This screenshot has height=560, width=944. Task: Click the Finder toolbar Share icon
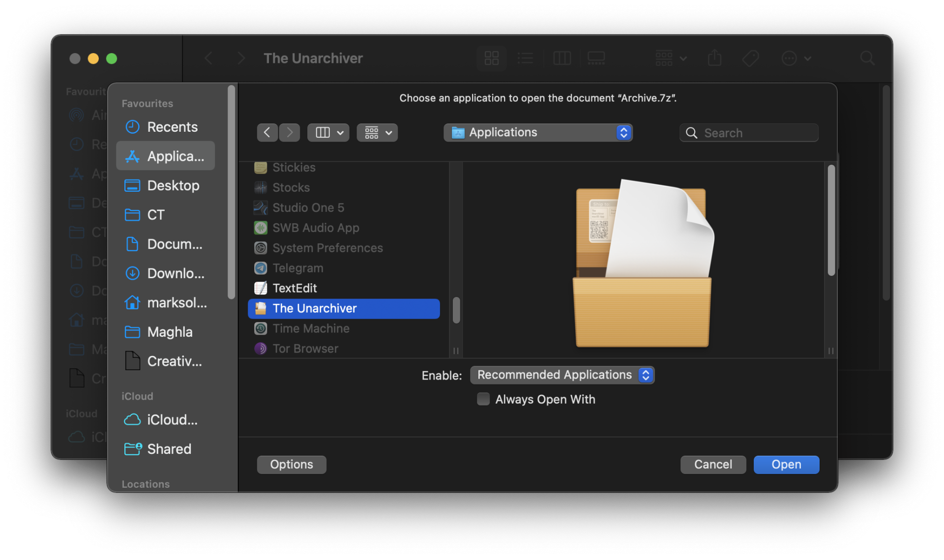(x=714, y=59)
